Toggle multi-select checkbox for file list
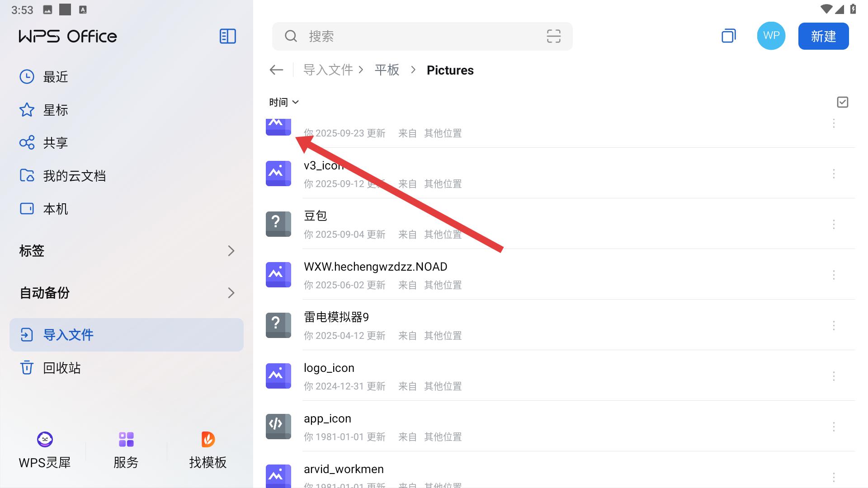This screenshot has width=868, height=488. pos(842,102)
